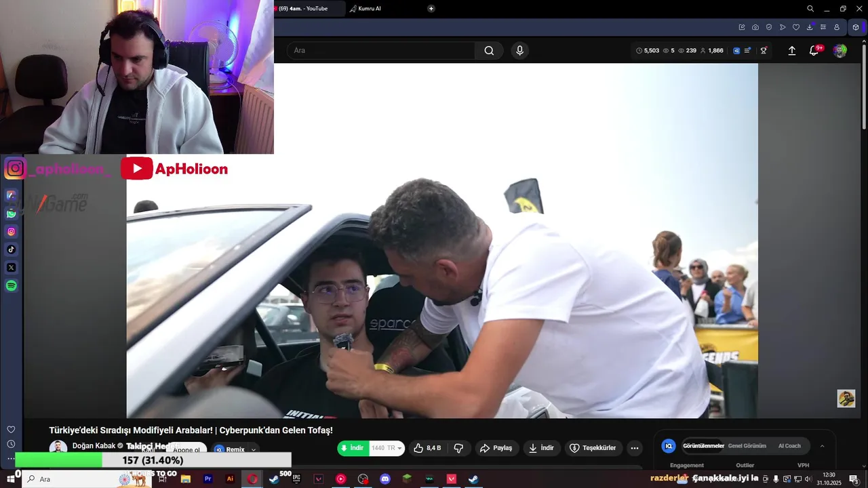Click the white İndir download button
Image resolution: width=868 pixels, height=488 pixels.
(x=541, y=448)
